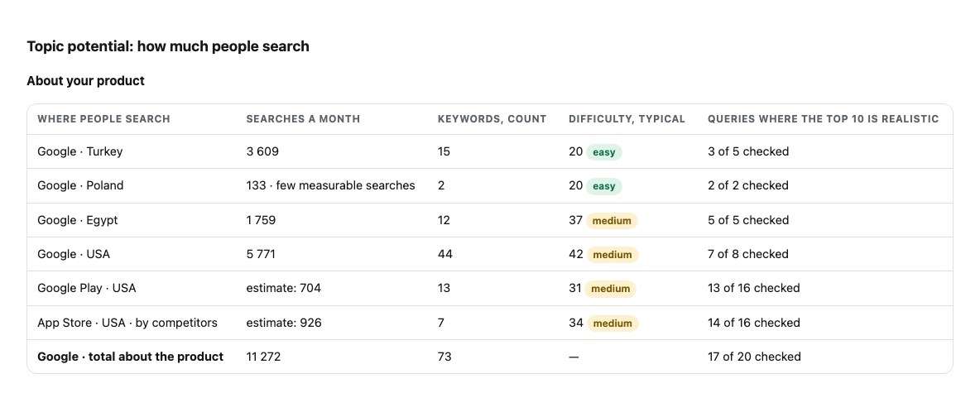Click "133 · few measurable searches" cell

(330, 185)
